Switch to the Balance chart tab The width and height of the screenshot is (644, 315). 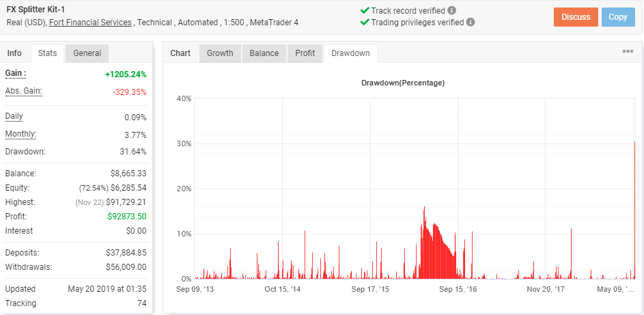tap(264, 53)
